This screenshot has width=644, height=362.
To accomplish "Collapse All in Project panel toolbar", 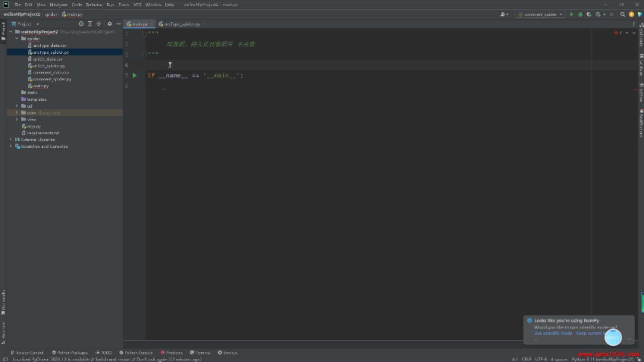I will point(99,24).
